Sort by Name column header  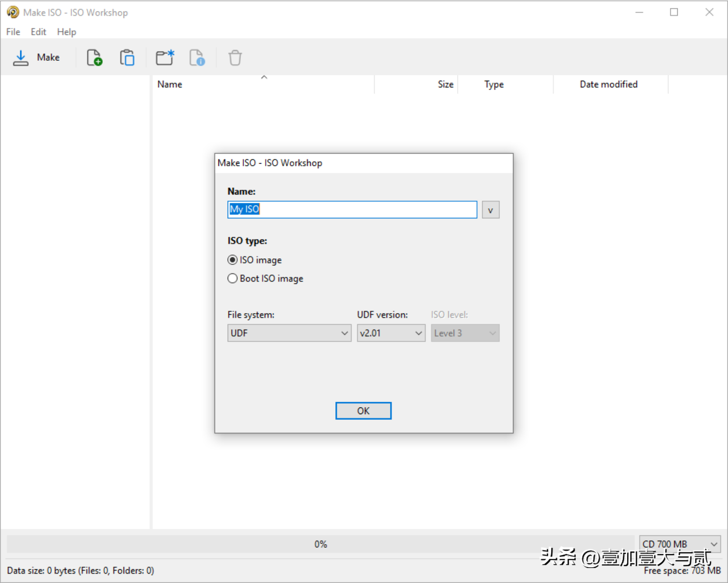[264, 84]
